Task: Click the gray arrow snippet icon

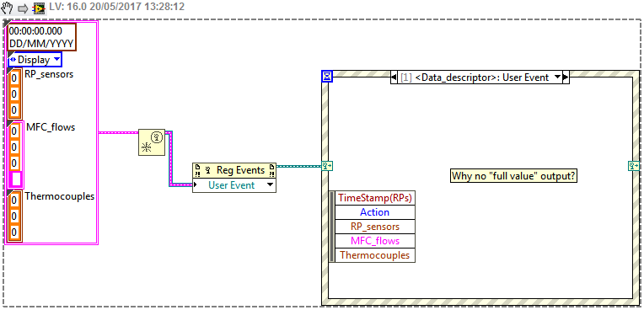Action: (x=23, y=8)
